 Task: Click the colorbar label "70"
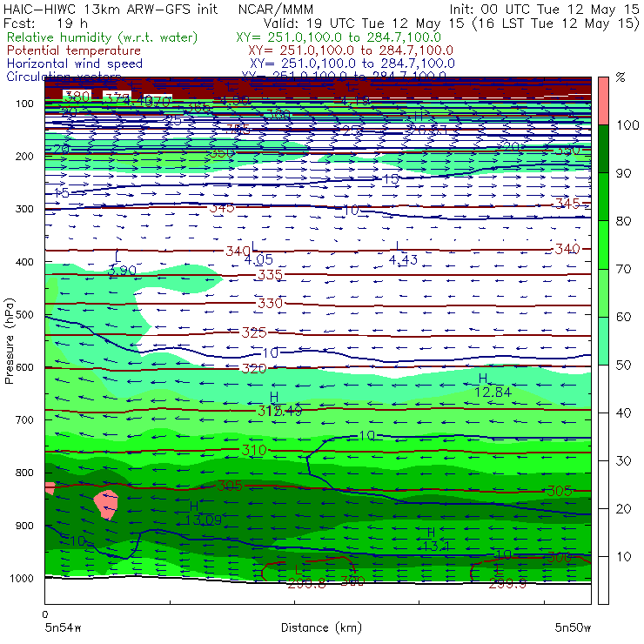624,269
